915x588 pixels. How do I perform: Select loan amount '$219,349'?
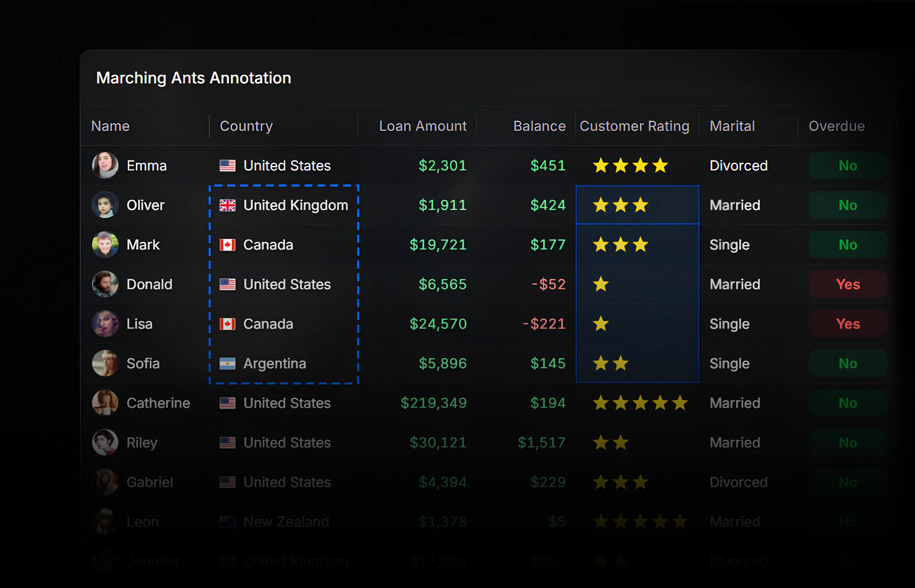point(433,403)
